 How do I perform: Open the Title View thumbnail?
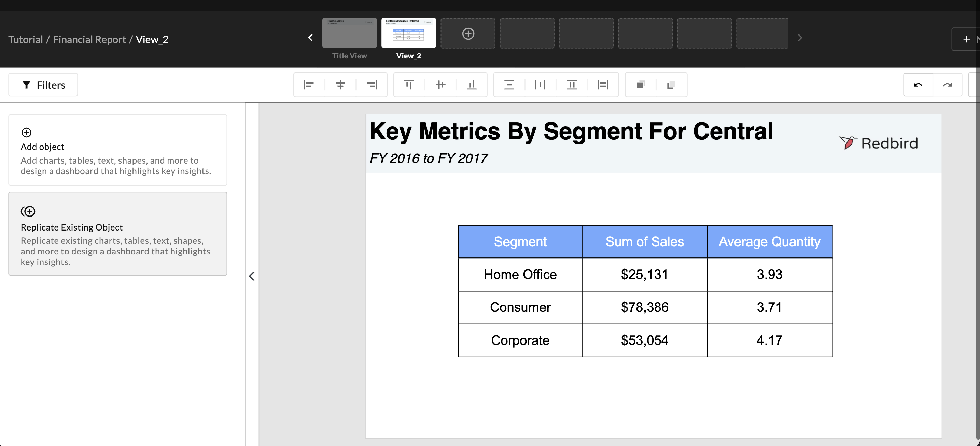[x=349, y=33]
